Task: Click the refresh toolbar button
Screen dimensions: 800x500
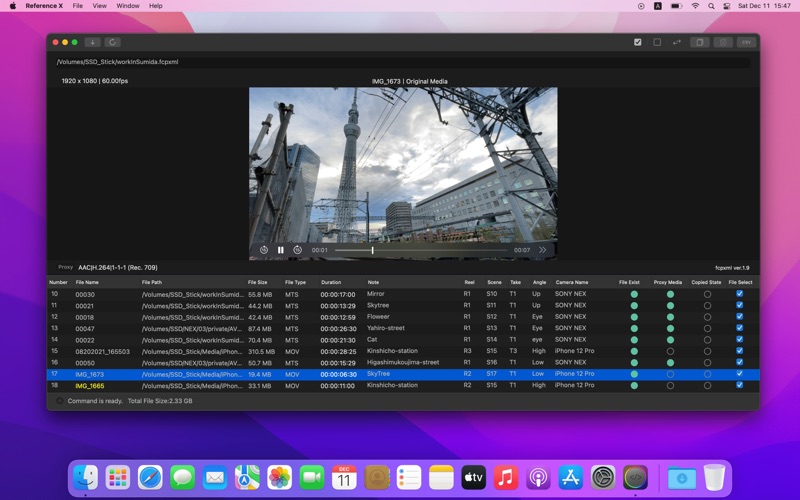Action: [113, 42]
